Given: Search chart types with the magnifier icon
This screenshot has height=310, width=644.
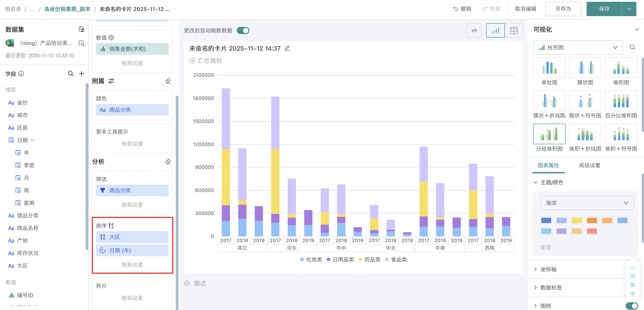Looking at the screenshot, I should (x=632, y=47).
